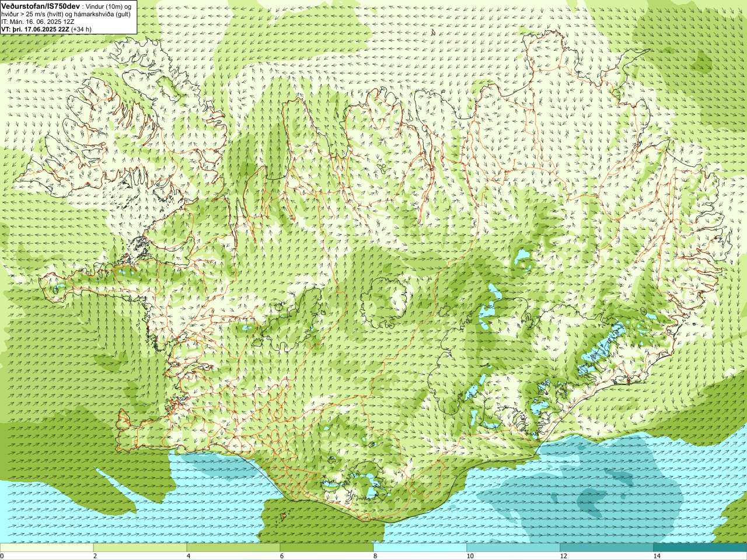
Task: Click the legend scale label "6"
Action: (282, 556)
